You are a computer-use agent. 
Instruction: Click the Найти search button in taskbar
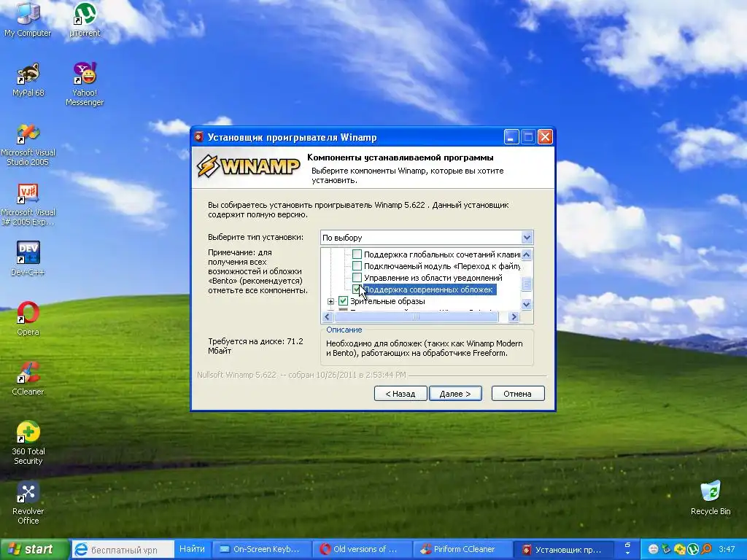tap(192, 549)
